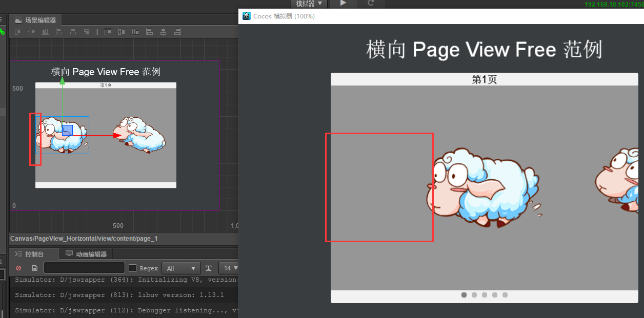Click the align vertical centers icon
The image size is (644, 318).
(x=31, y=32)
